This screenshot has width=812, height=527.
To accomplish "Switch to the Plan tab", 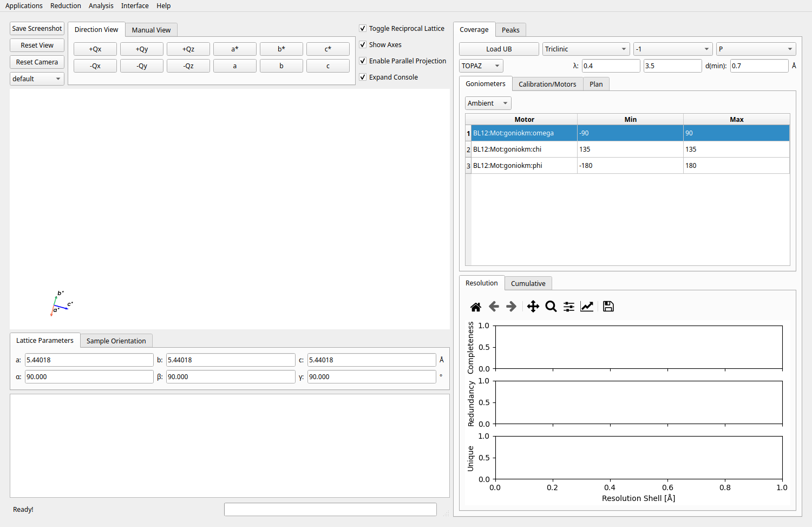I will [596, 84].
